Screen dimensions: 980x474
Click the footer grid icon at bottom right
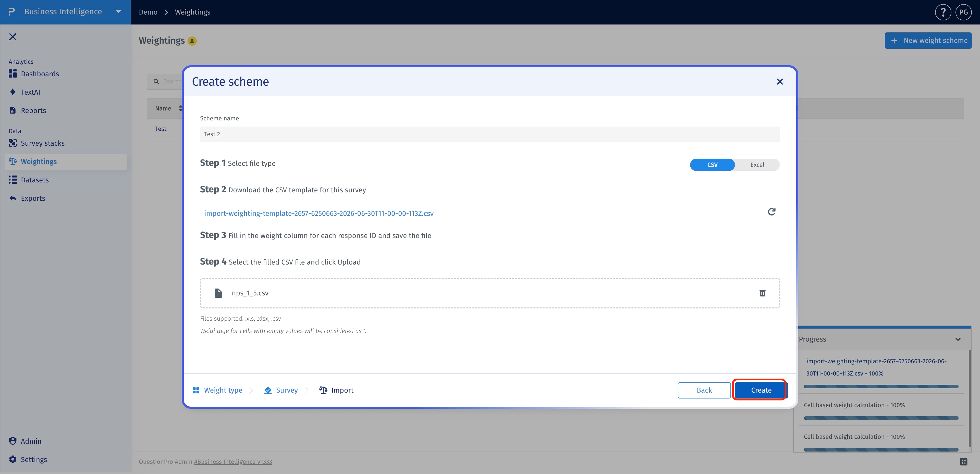tap(964, 462)
